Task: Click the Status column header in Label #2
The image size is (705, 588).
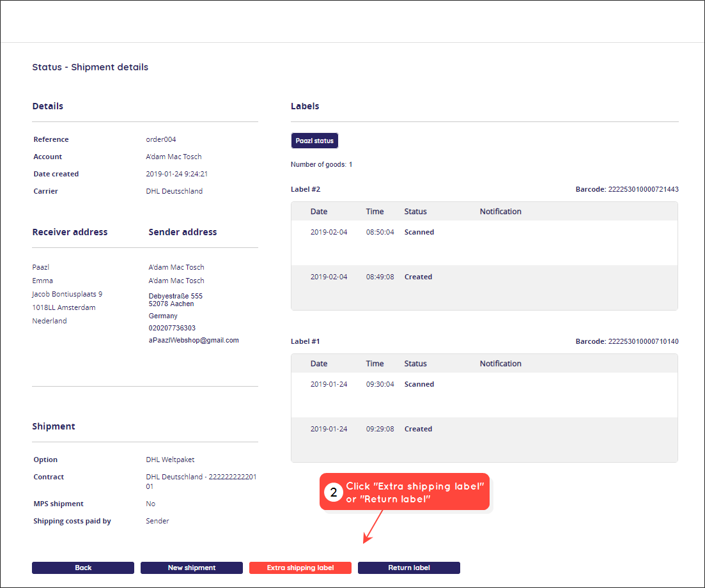Action: (415, 212)
